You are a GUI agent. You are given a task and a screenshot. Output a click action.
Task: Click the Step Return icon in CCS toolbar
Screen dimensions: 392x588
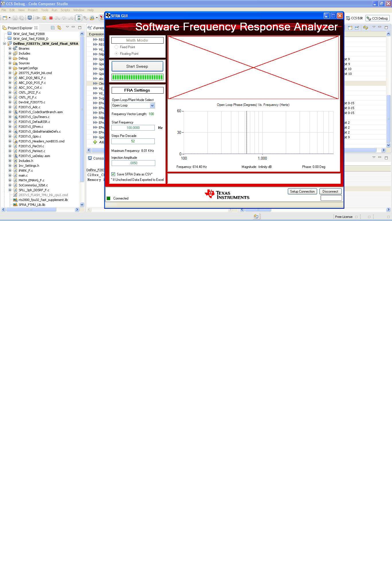[x=71, y=18]
